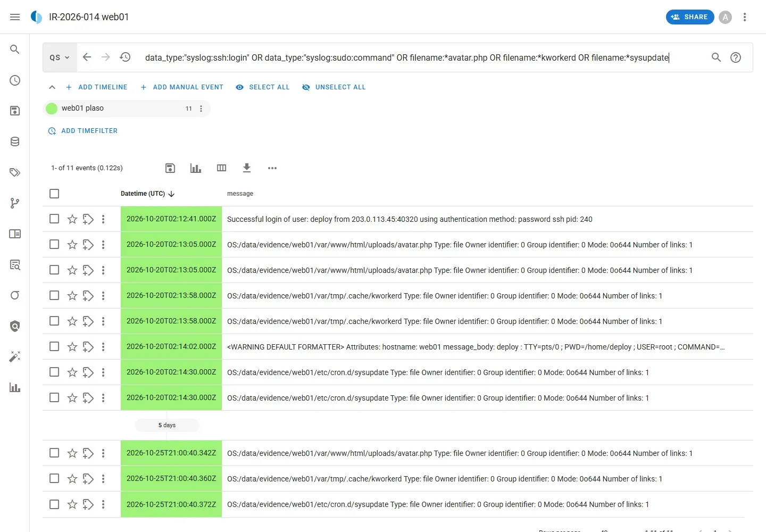Click the Timesketch logo icon

pyautogui.click(x=36, y=17)
